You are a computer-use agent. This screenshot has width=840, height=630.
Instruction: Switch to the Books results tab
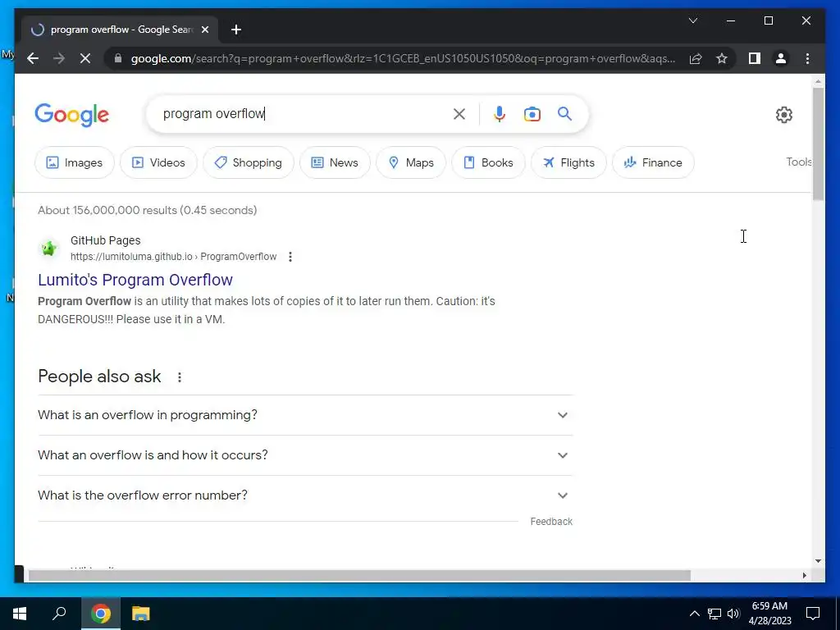(489, 162)
